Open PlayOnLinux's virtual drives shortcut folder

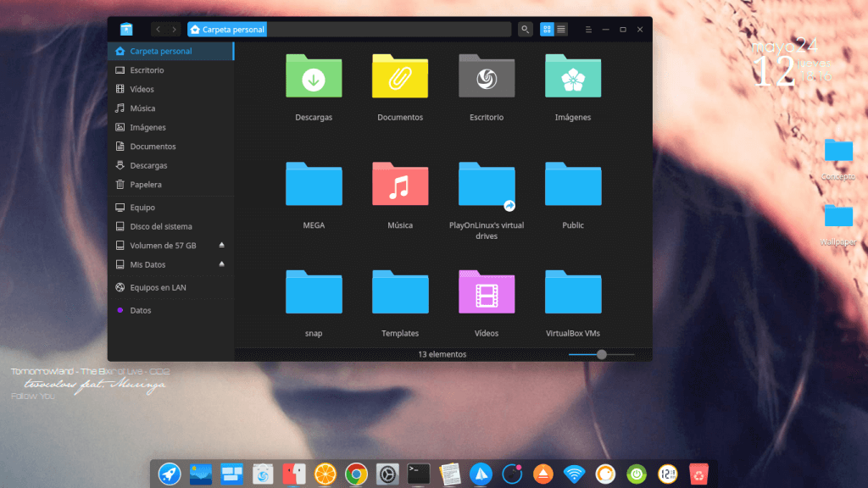pyautogui.click(x=487, y=185)
